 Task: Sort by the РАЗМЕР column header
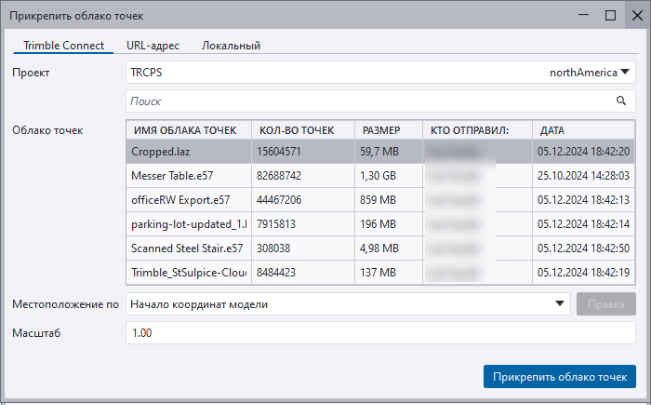pos(386,130)
